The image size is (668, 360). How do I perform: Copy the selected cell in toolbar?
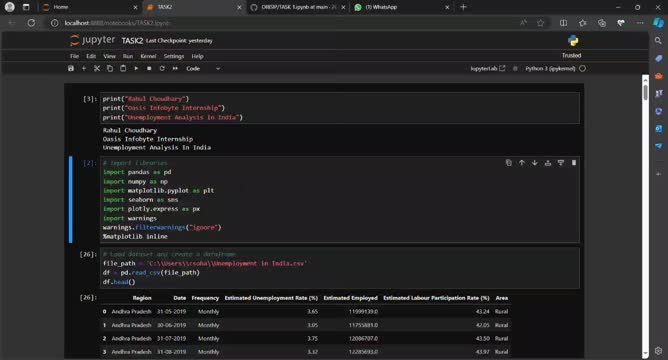(110, 68)
